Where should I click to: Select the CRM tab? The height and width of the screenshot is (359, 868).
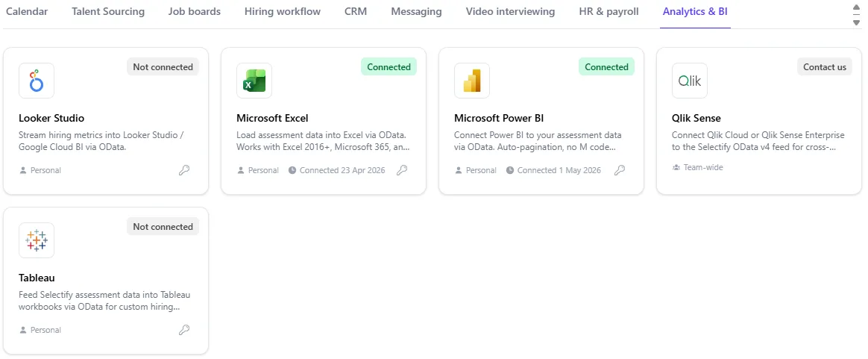click(356, 12)
